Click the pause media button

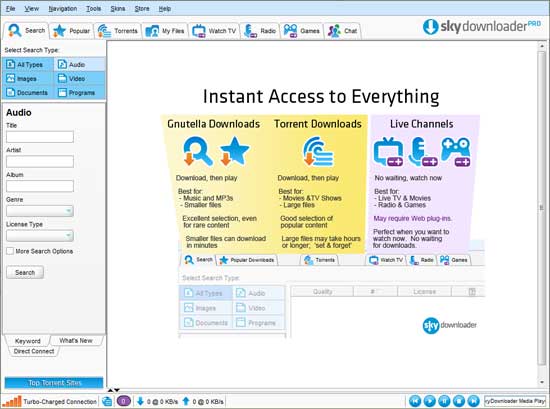(444, 401)
